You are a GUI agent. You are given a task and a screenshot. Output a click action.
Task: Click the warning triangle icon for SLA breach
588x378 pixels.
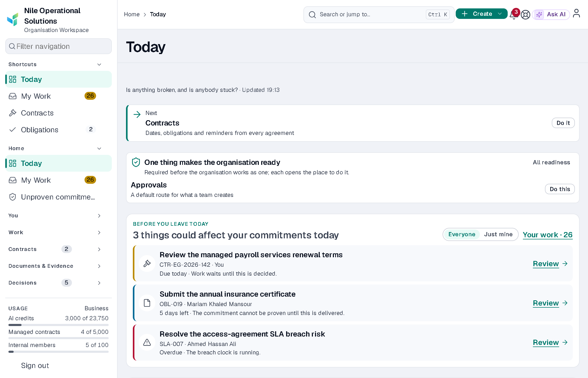pos(147,342)
